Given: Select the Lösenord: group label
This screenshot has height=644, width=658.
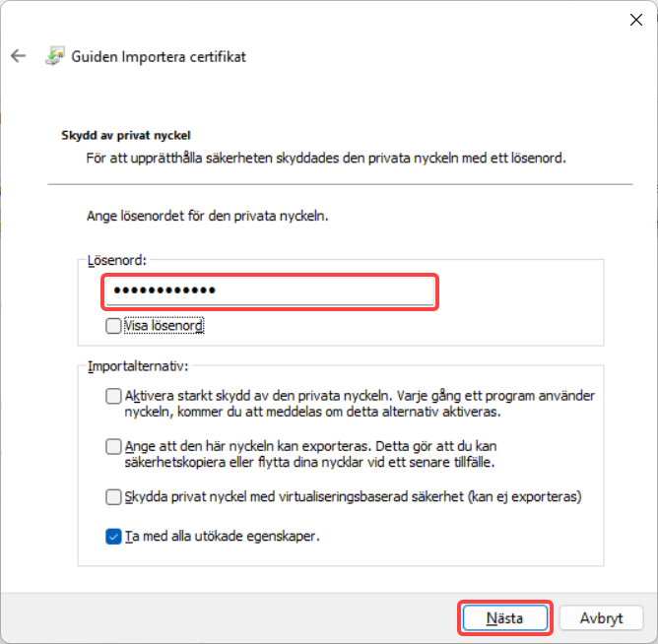Looking at the screenshot, I should 116,261.
